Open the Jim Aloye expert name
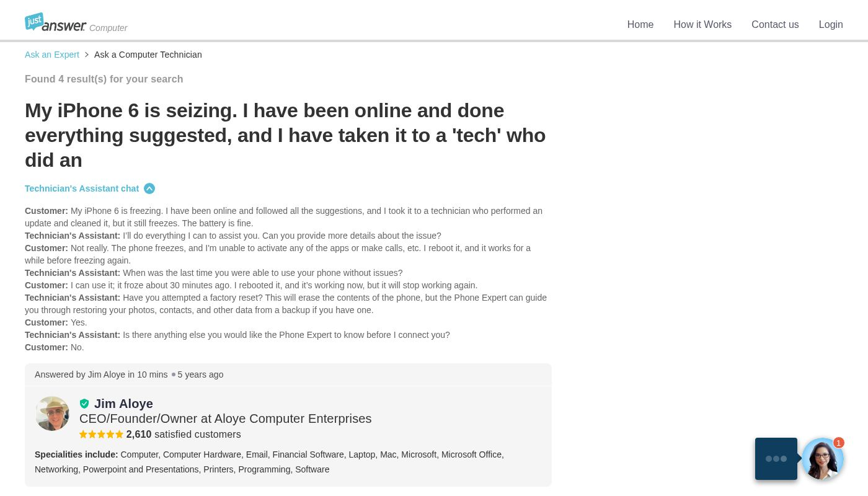Image resolution: width=868 pixels, height=496 pixels. [x=123, y=404]
